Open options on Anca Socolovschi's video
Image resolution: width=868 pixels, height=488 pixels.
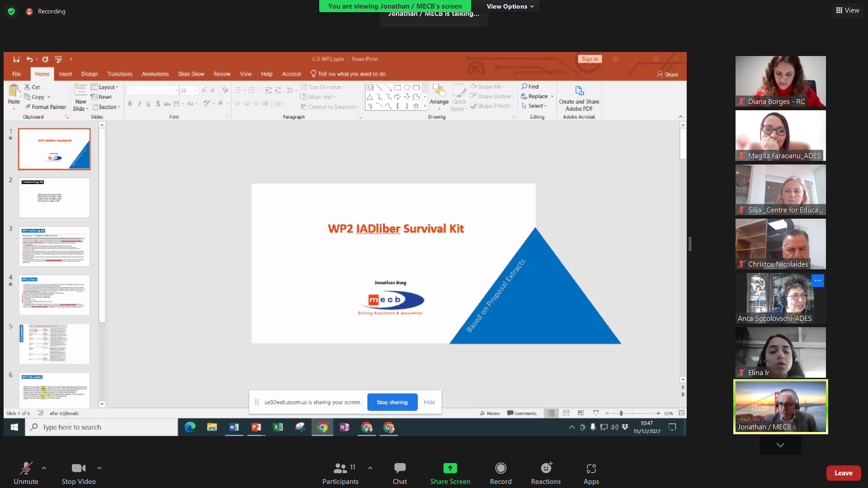[x=817, y=281]
